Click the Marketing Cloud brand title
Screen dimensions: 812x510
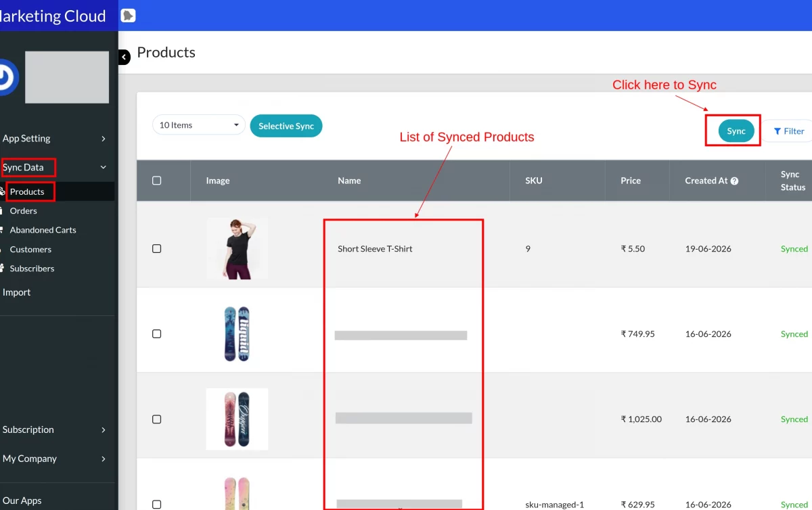pyautogui.click(x=53, y=16)
